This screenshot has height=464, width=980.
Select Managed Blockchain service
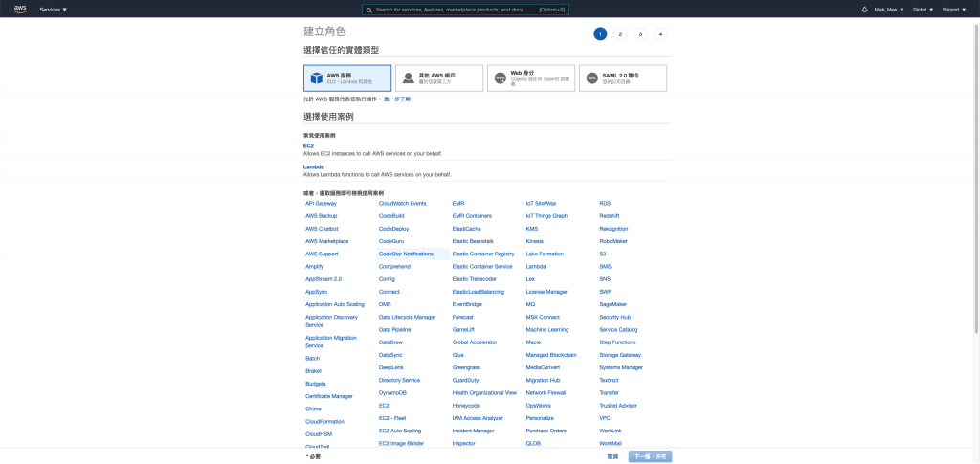[551, 355]
